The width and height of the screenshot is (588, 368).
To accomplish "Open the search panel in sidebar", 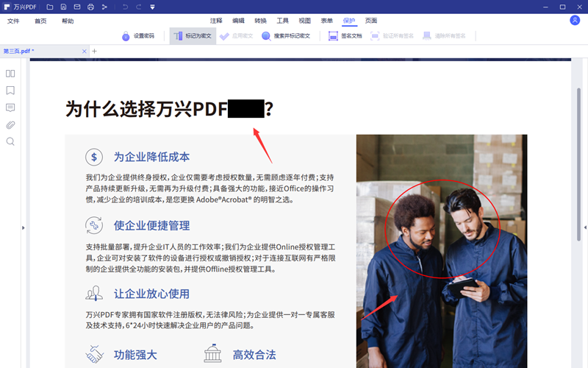I will pos(10,141).
